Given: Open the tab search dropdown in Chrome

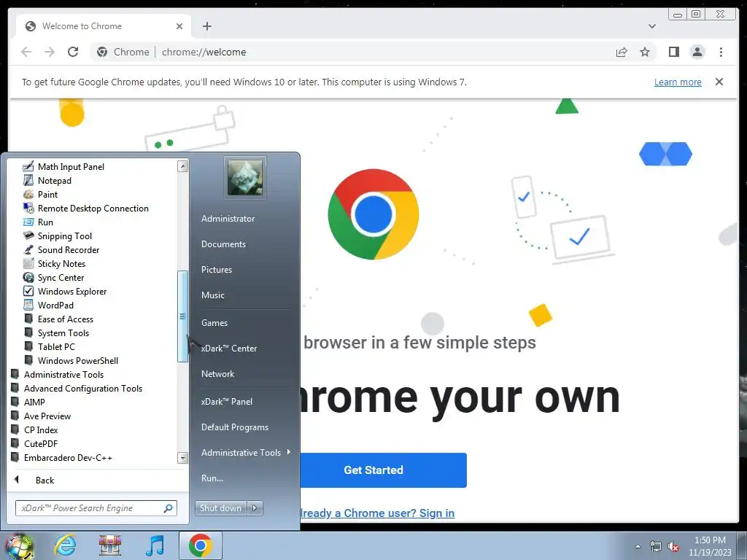Looking at the screenshot, I should pyautogui.click(x=651, y=26).
